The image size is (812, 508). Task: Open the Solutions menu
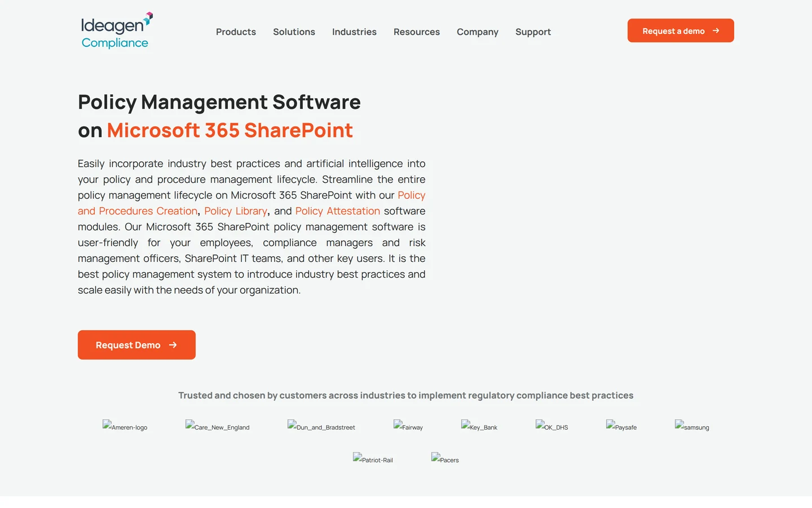pyautogui.click(x=294, y=32)
